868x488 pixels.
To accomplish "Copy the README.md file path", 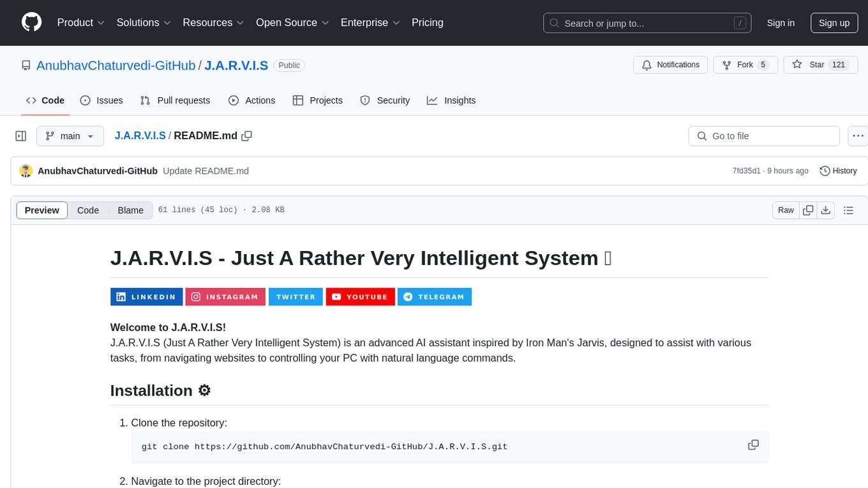I will click(x=247, y=135).
